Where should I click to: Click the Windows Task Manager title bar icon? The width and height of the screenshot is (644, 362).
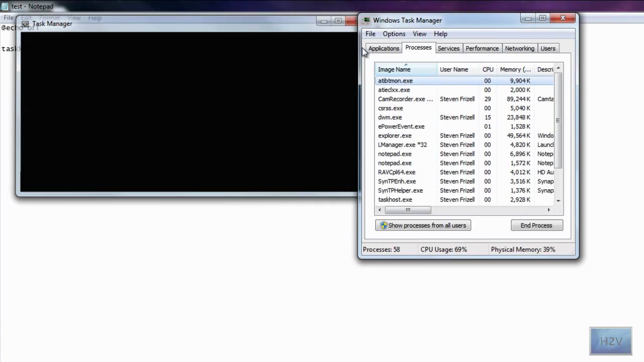point(366,20)
